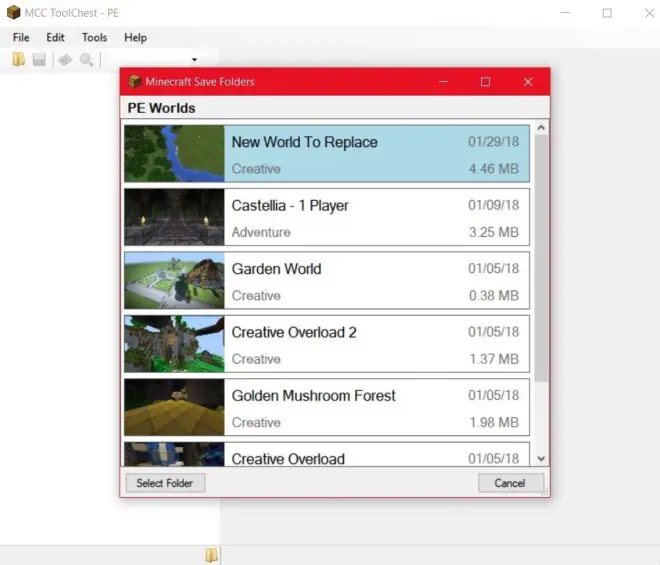
Task: Click the '1.37 MB' size value
Action: pos(494,359)
